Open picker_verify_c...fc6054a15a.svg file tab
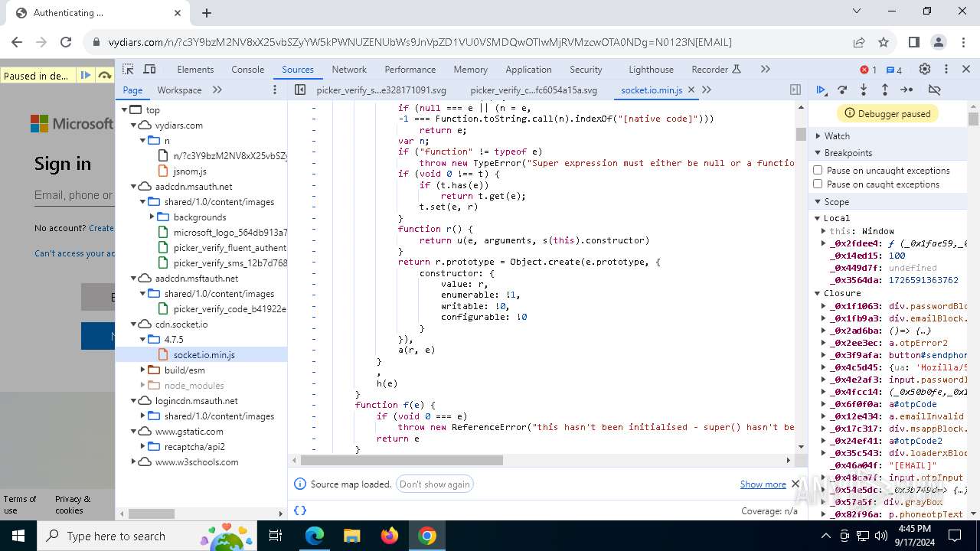980x551 pixels. [534, 90]
